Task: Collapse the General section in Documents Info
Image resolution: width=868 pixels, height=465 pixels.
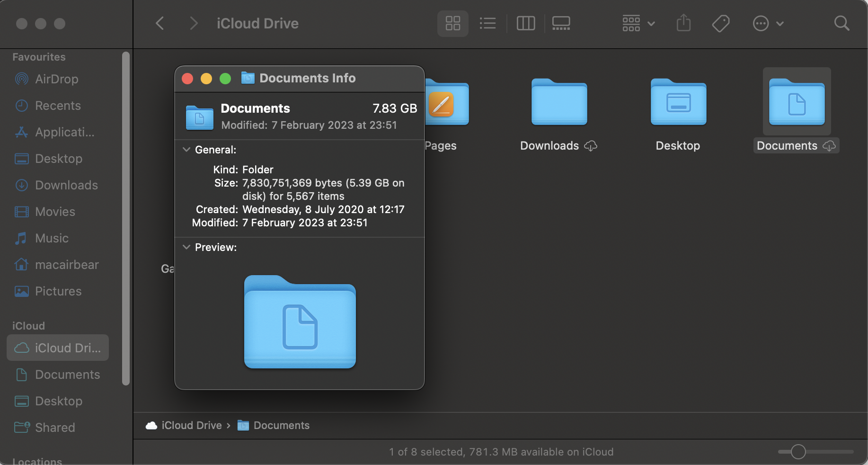Action: click(186, 150)
